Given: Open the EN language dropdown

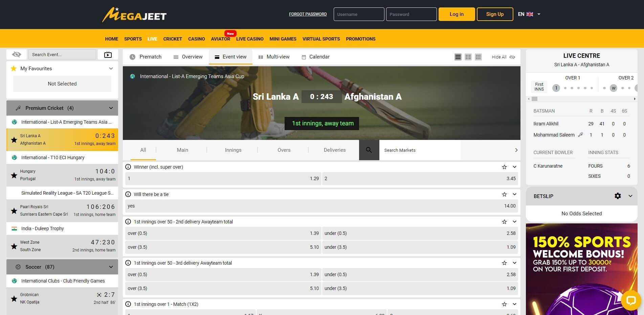Looking at the screenshot, I should pyautogui.click(x=529, y=14).
